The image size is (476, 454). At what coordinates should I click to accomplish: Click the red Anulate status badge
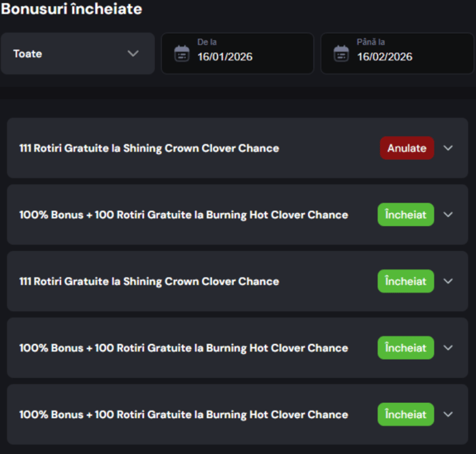pyautogui.click(x=407, y=148)
